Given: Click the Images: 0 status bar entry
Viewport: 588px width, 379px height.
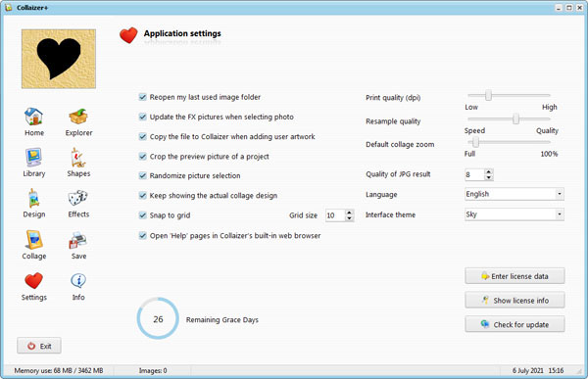Looking at the screenshot, I should pyautogui.click(x=153, y=370).
